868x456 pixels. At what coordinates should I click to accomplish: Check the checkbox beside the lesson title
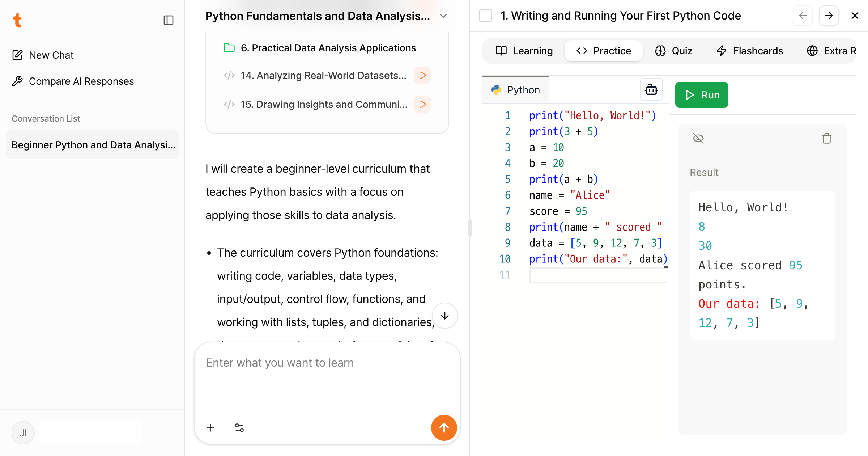point(485,16)
